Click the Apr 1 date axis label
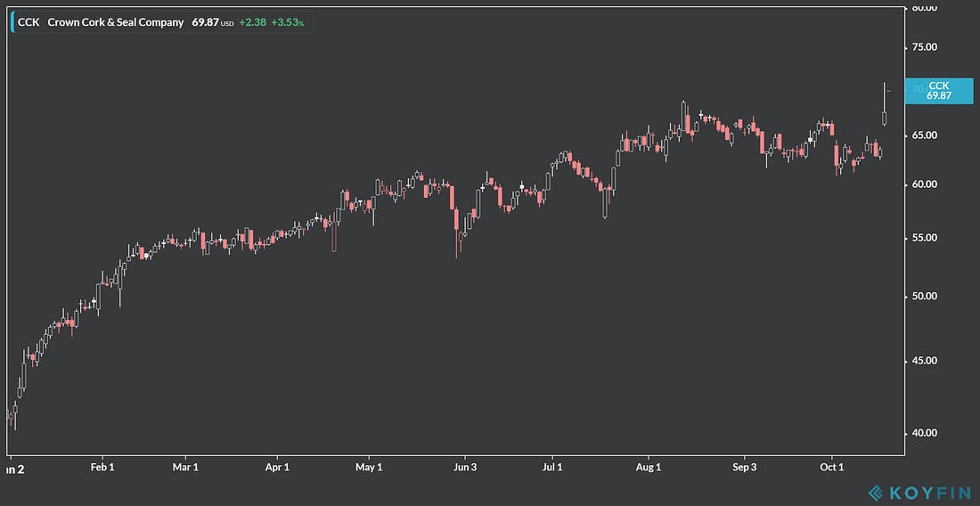Viewport: 980px width, 506px height. point(277,468)
